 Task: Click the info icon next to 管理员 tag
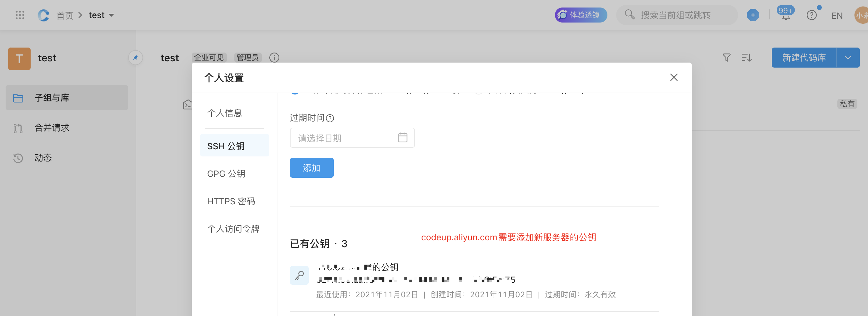pos(274,57)
